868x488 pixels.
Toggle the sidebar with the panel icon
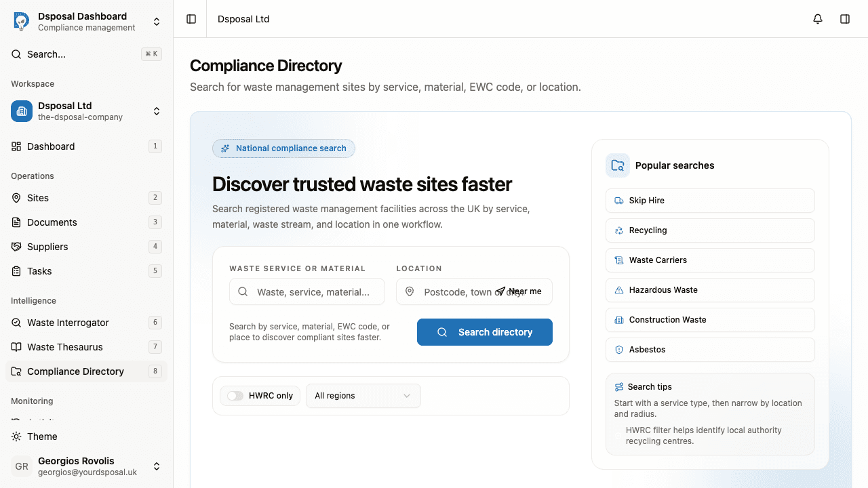click(191, 18)
